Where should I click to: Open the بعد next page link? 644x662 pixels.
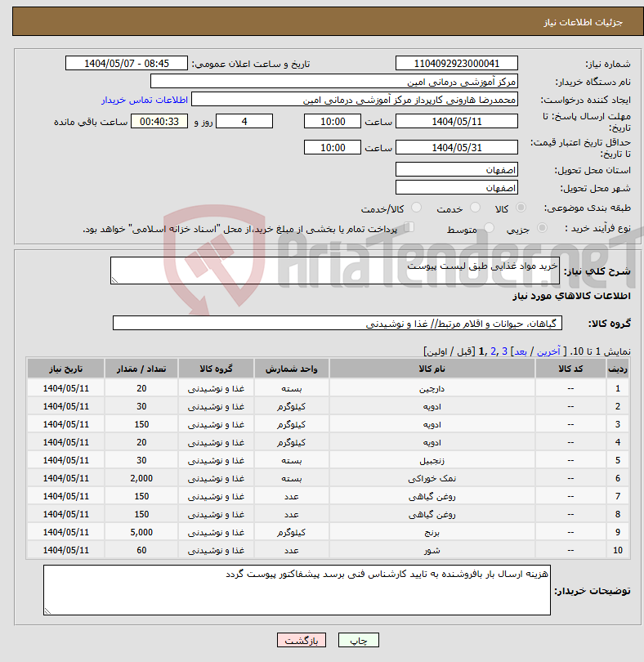pos(521,351)
